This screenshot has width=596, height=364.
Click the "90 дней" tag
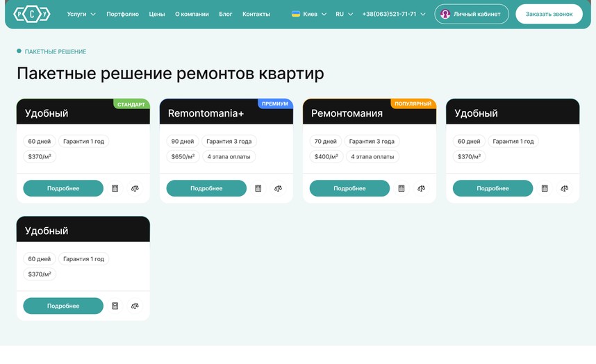tap(183, 141)
